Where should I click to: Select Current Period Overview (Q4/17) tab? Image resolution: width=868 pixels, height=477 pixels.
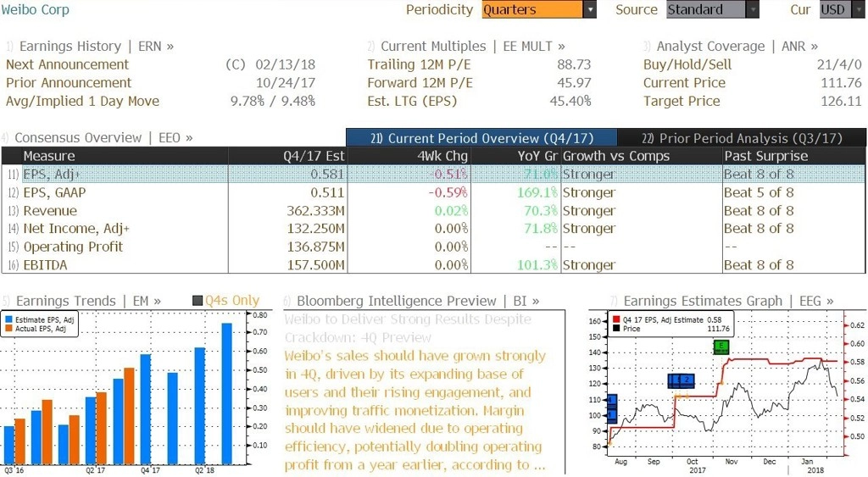point(481,138)
